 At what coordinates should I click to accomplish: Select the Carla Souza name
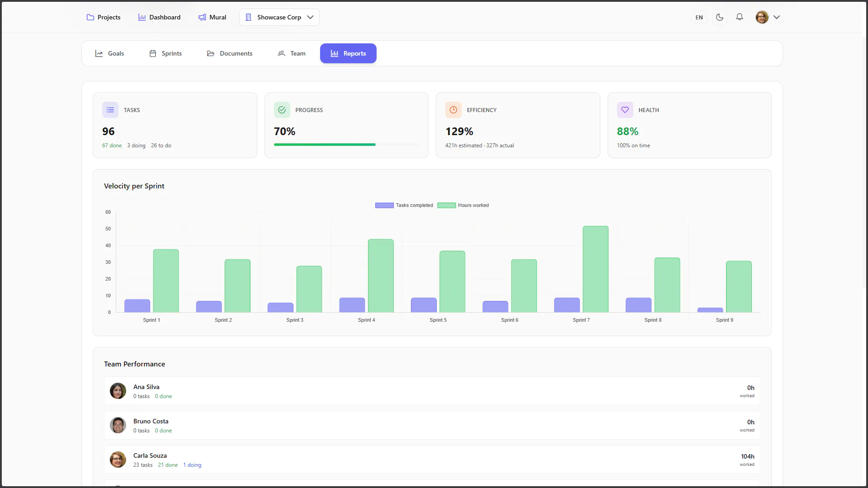tap(150, 455)
